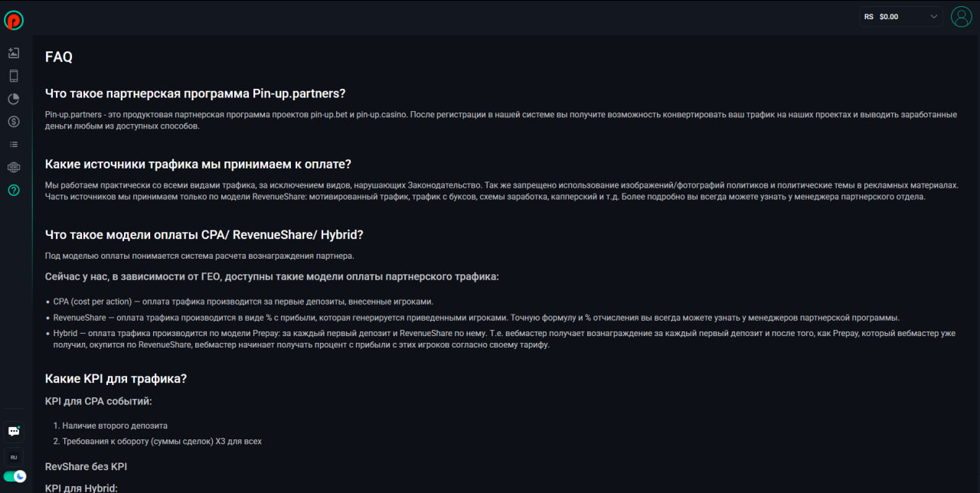The image size is (980, 493).
Task: Click the "Какие источники трафика" question heading
Action: tap(198, 164)
